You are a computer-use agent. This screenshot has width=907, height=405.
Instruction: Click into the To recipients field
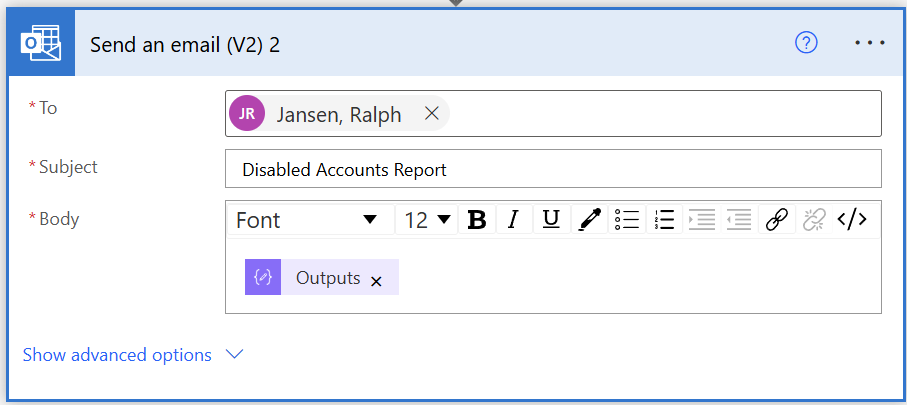pos(660,114)
